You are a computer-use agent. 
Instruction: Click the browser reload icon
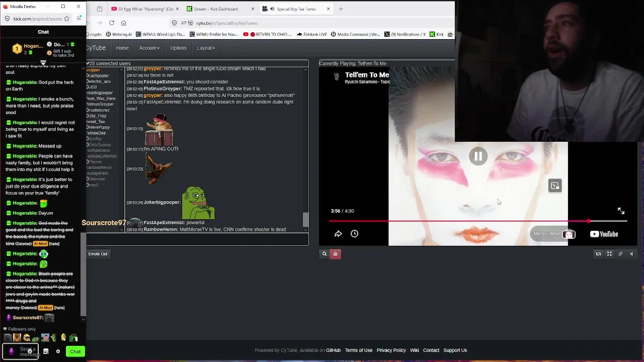(x=111, y=23)
